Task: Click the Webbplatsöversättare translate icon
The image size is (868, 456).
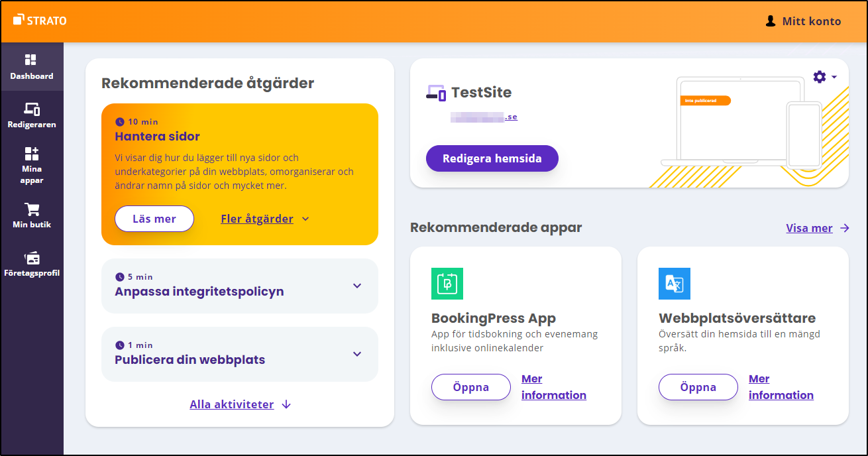Action: (x=675, y=284)
